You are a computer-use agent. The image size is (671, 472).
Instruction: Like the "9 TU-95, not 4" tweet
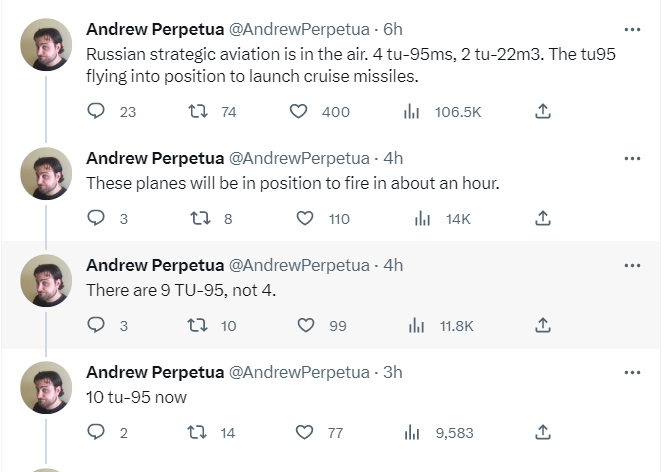[x=305, y=325]
